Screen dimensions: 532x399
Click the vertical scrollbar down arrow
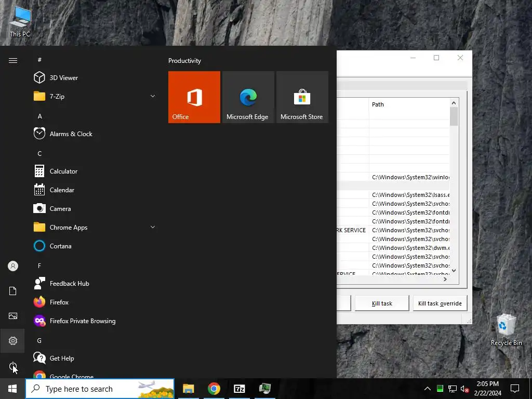(x=454, y=270)
